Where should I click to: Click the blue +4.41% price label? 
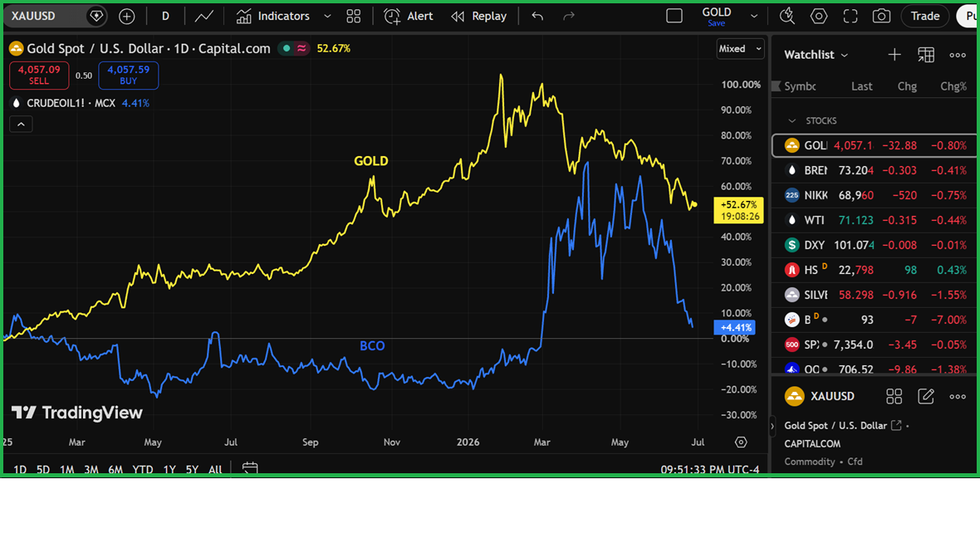coord(735,327)
